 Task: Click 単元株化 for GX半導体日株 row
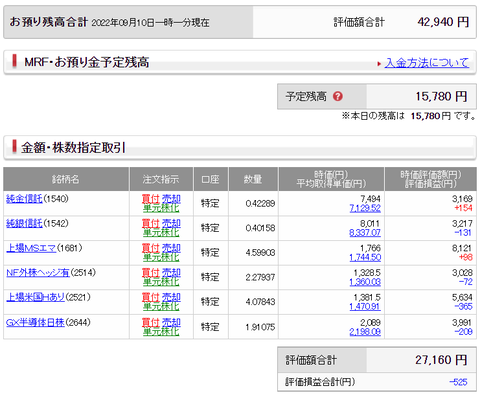pos(161,332)
